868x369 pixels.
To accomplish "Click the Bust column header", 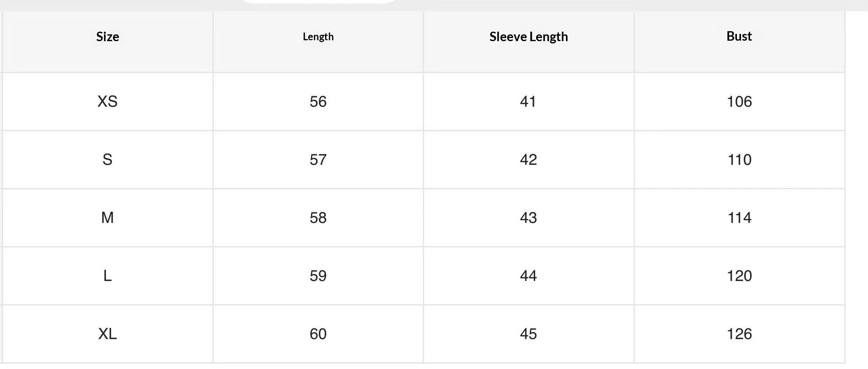I will coord(739,36).
